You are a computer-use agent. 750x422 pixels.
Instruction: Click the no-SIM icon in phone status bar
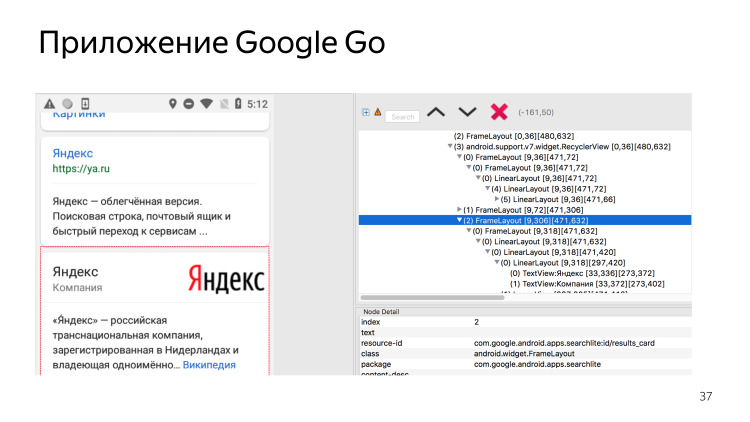pyautogui.click(x=224, y=104)
